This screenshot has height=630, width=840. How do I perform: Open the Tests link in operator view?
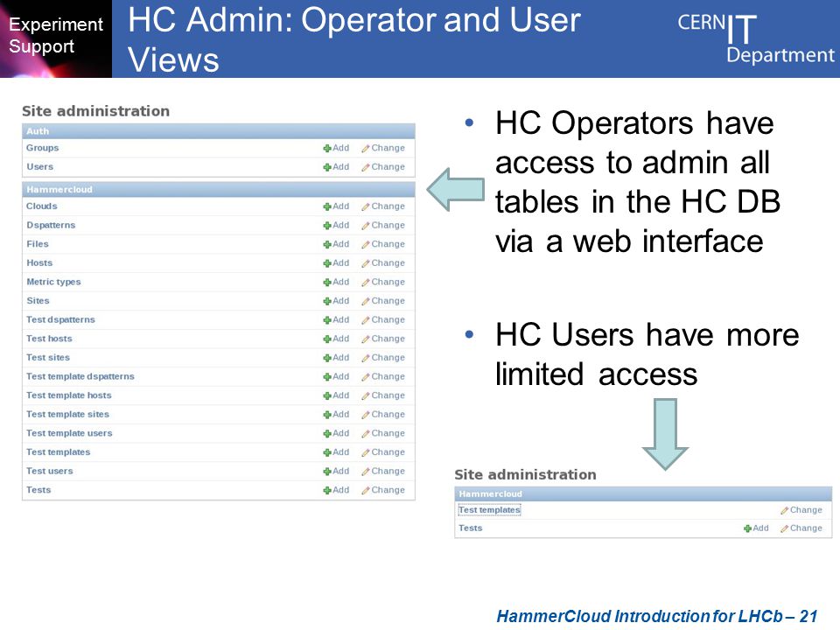38,490
